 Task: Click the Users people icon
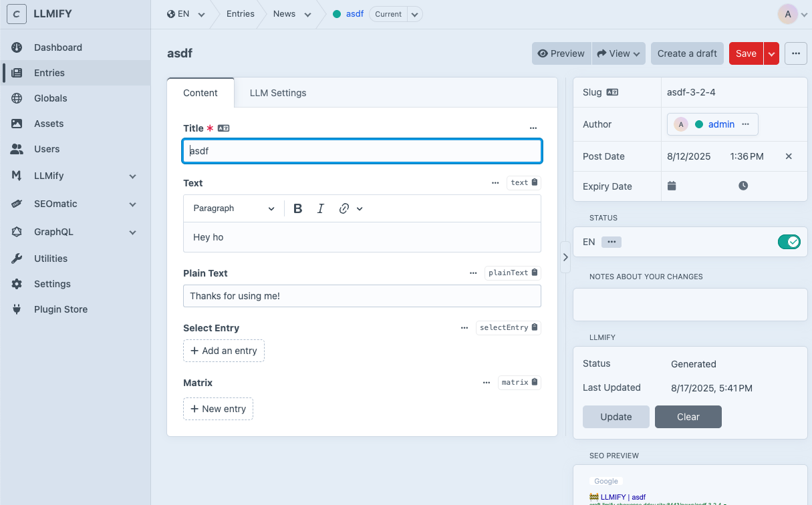[x=17, y=149]
